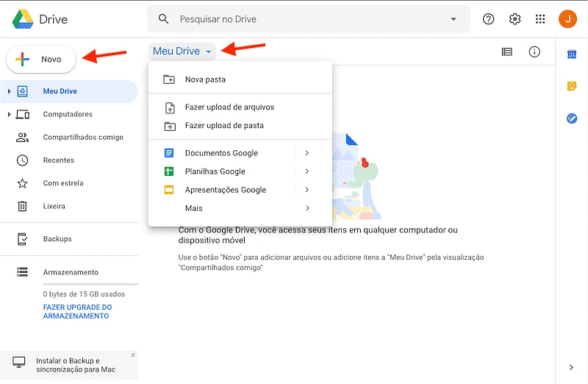Expand the side panel chevron at bottom right
This screenshot has height=384, width=588.
point(571,367)
